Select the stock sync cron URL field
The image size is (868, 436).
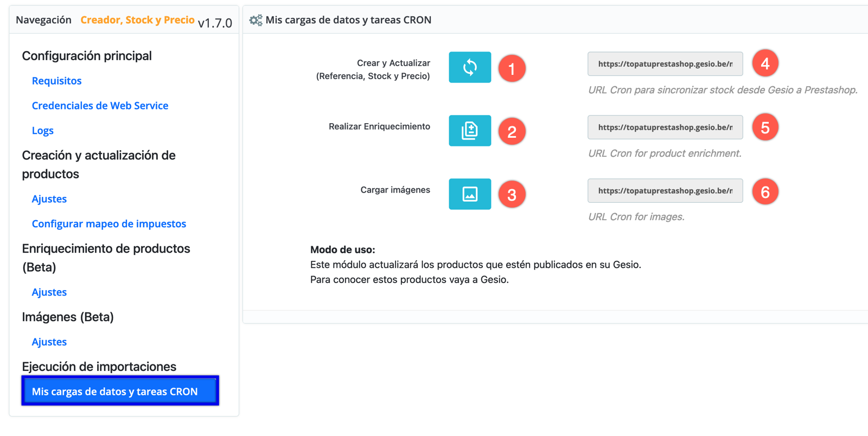(x=665, y=64)
